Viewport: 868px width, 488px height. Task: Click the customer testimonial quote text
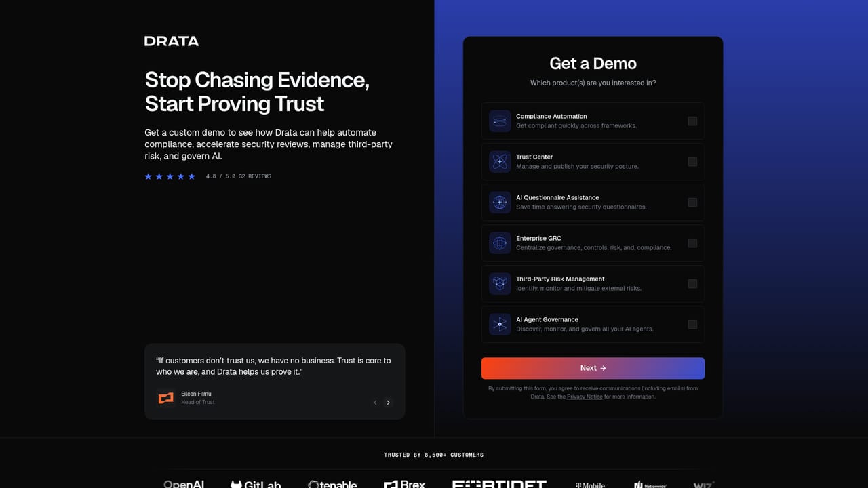273,366
